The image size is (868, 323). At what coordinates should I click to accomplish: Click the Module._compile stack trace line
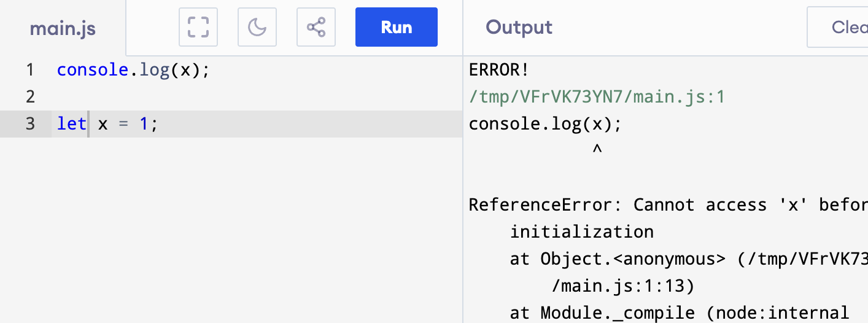pyautogui.click(x=680, y=313)
